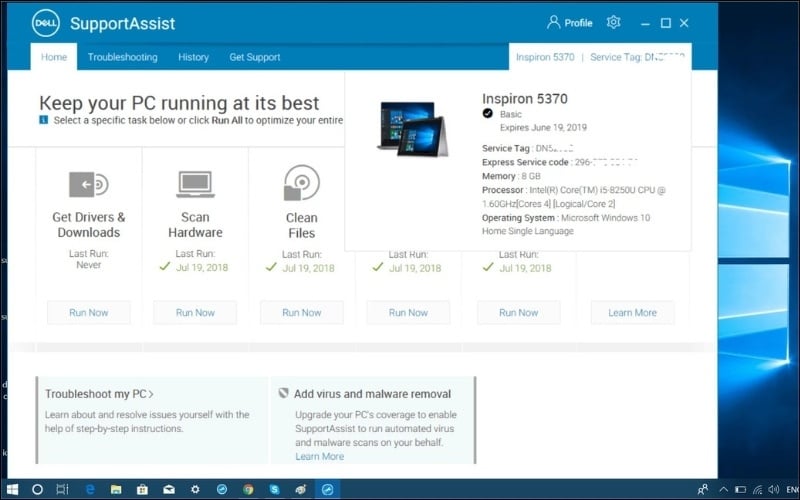
Task: Open Learn More link under malware removal
Action: tap(319, 456)
